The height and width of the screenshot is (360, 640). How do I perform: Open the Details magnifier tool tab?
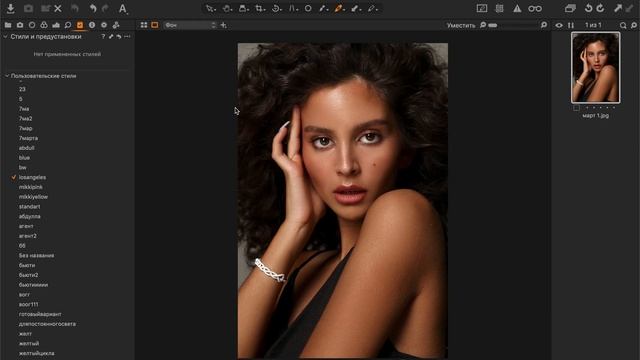click(x=68, y=25)
